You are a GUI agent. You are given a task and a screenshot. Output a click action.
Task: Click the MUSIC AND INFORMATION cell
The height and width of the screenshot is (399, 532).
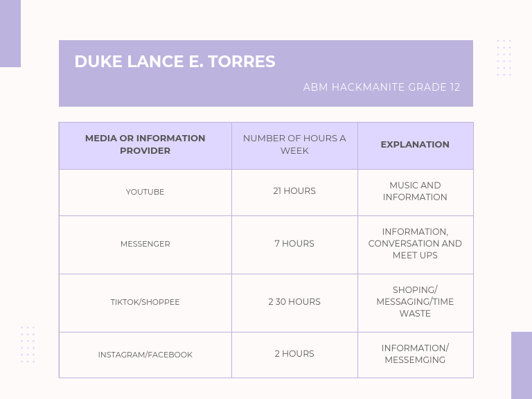coord(415,191)
